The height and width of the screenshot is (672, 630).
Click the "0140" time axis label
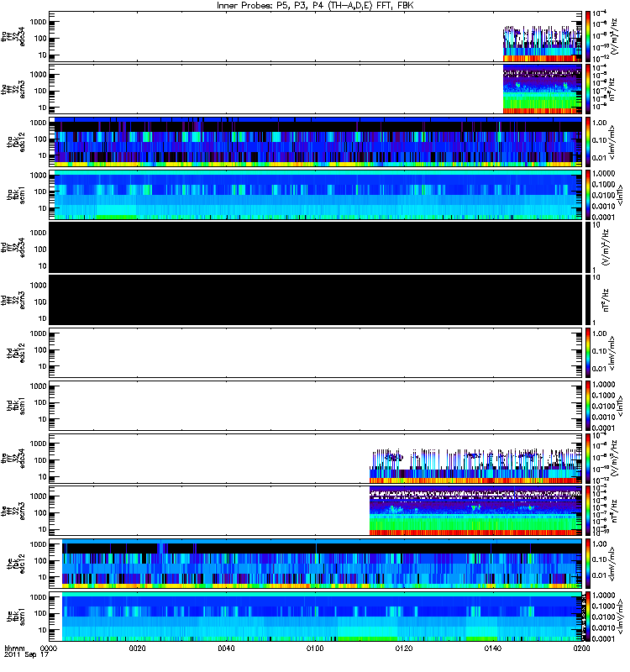[492, 648]
